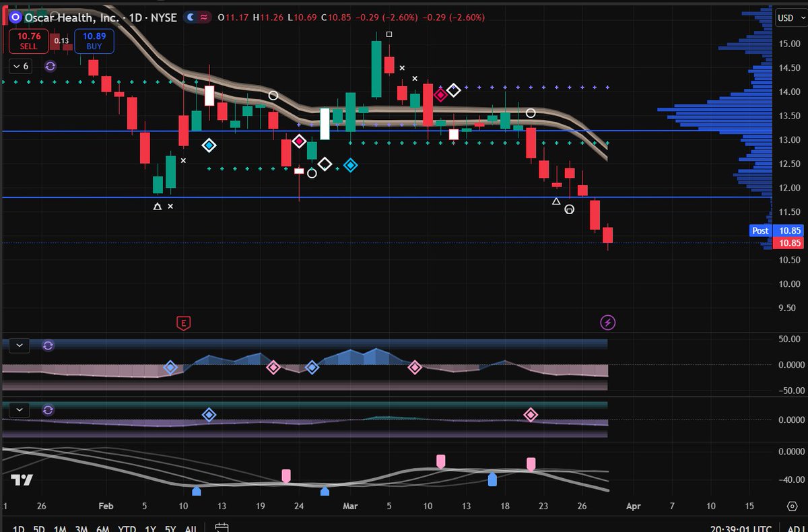The height and width of the screenshot is (532, 808).
Task: Open the red E earnings marker
Action: pyautogui.click(x=182, y=323)
